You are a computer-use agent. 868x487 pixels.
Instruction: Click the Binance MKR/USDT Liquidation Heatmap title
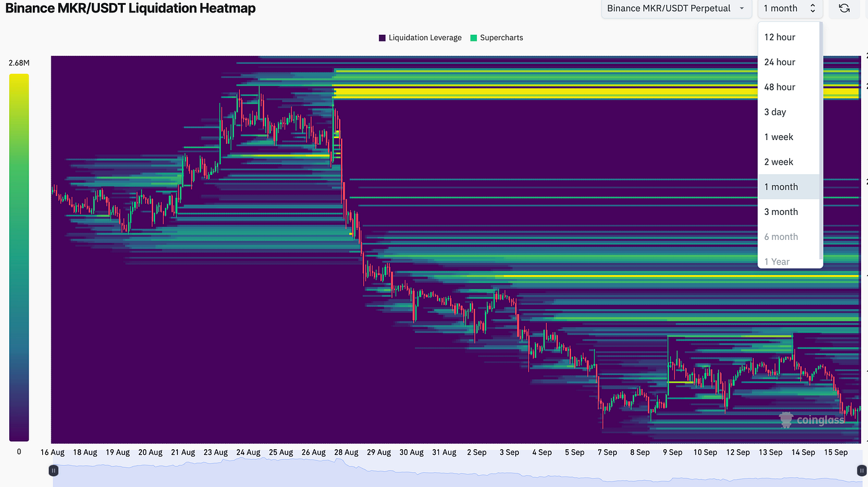130,8
